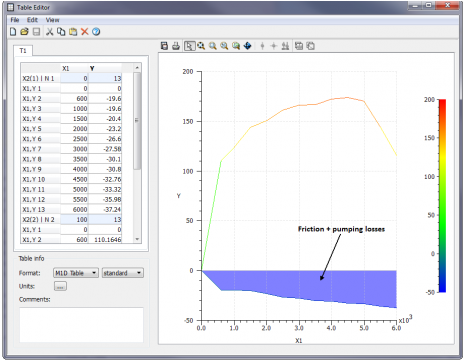Click the rainbow color scale bar

(442, 196)
